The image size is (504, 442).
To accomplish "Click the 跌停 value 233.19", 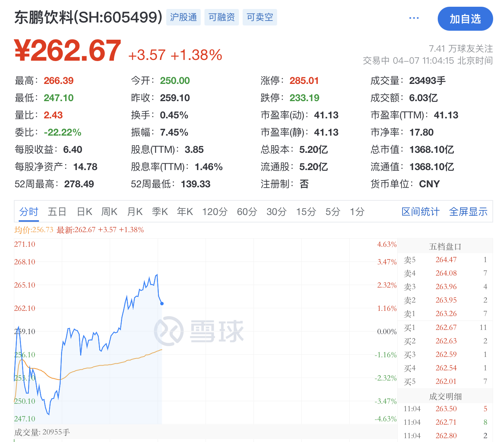I will point(304,98).
